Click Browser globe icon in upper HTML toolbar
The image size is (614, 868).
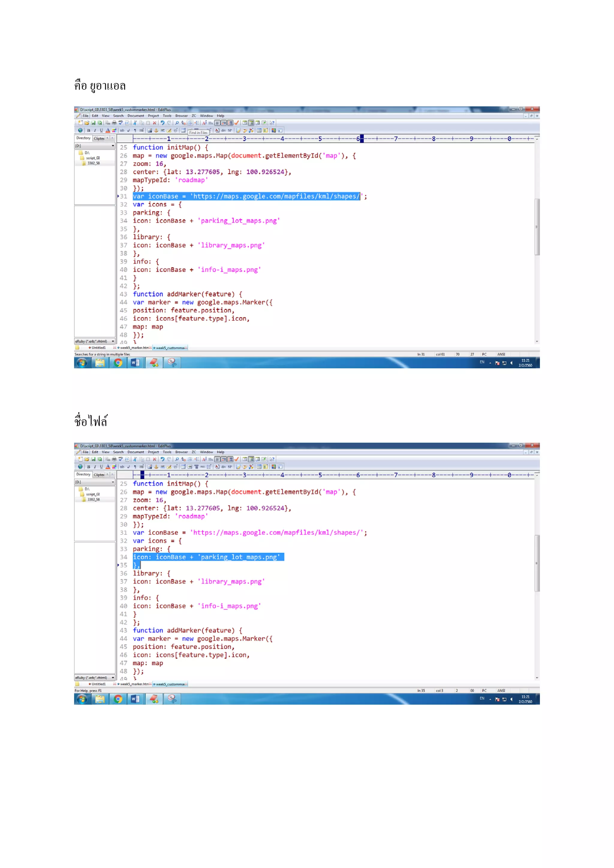tap(80, 130)
